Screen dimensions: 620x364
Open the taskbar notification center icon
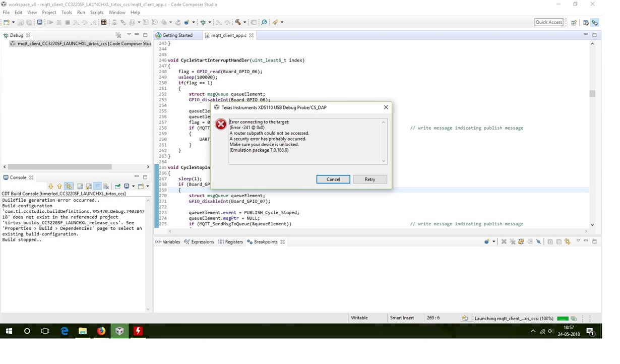pyautogui.click(x=590, y=331)
